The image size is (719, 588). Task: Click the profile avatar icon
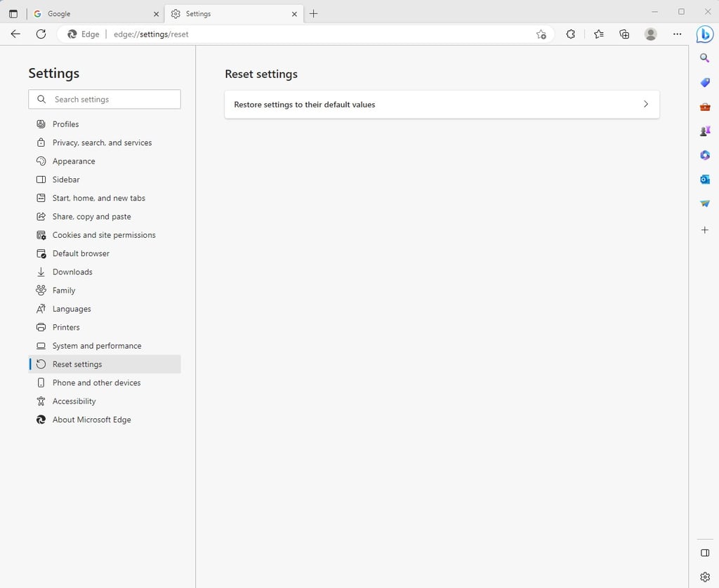(650, 34)
